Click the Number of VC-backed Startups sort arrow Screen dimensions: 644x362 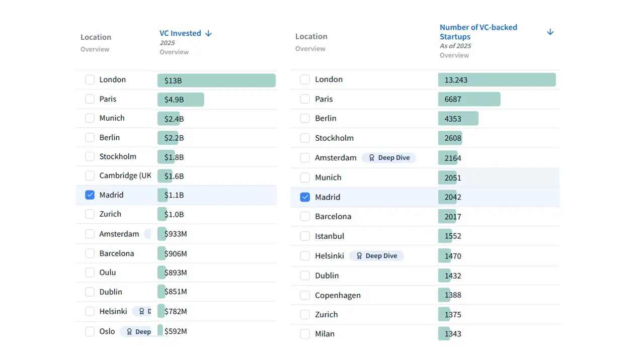click(550, 32)
